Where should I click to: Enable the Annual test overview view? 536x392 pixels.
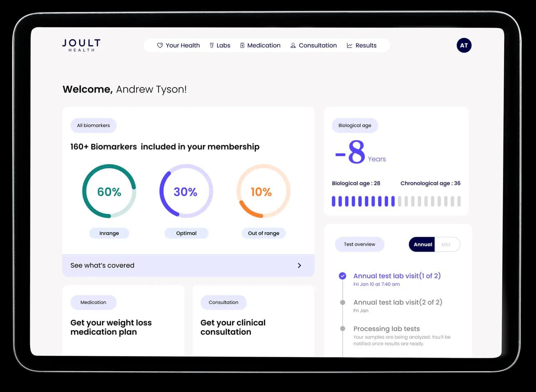coord(422,244)
